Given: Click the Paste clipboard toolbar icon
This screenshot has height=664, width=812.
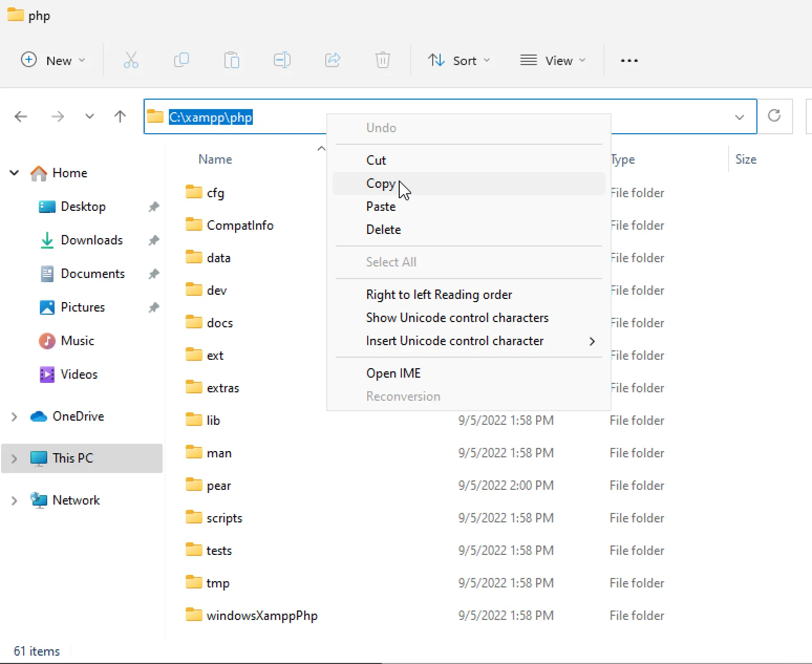Looking at the screenshot, I should [232, 60].
